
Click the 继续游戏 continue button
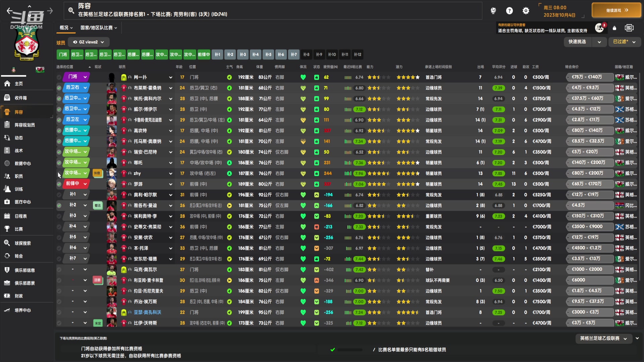tap(616, 10)
